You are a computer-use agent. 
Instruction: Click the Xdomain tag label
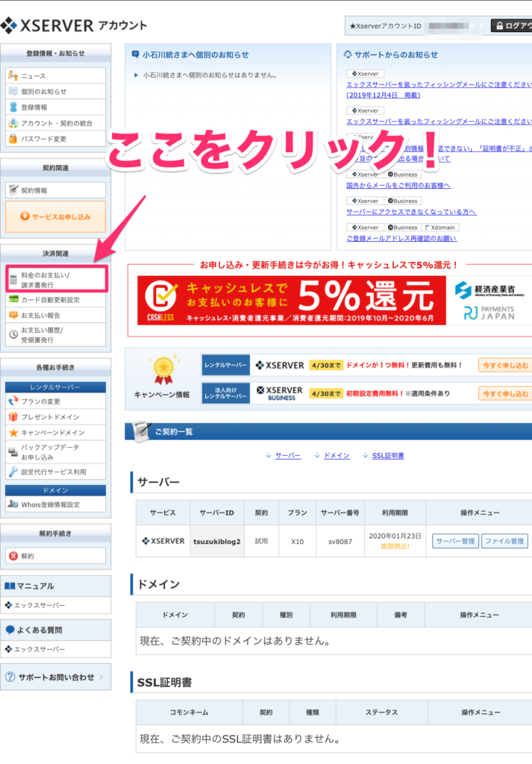point(440,228)
